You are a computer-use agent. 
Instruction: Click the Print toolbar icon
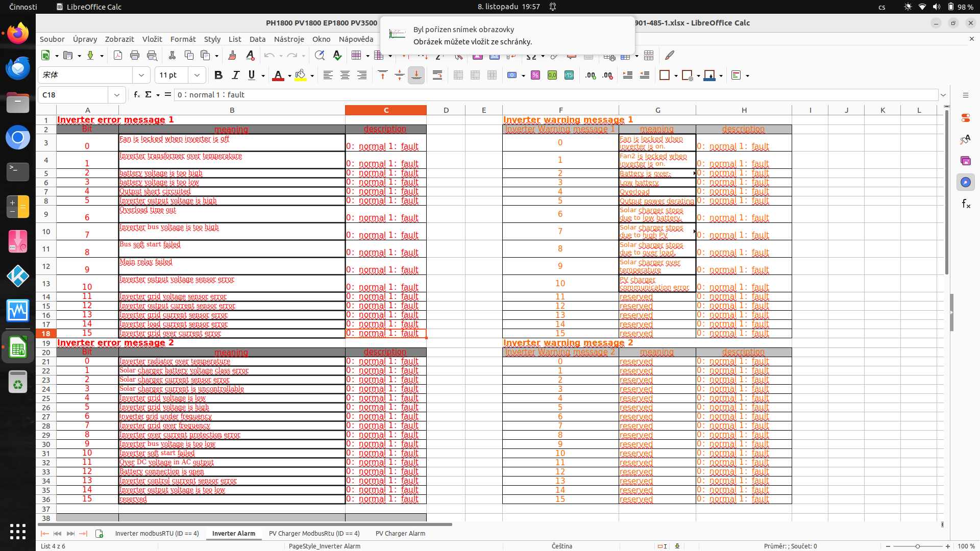(135, 56)
